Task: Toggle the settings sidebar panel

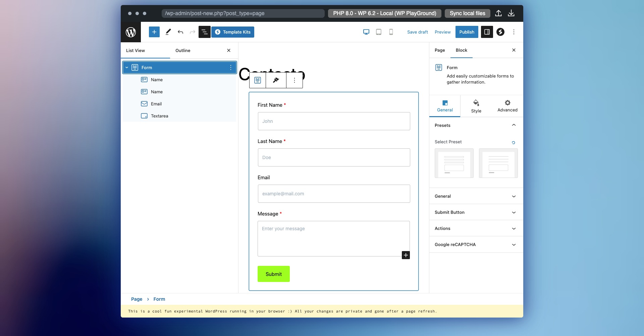Action: 487,32
